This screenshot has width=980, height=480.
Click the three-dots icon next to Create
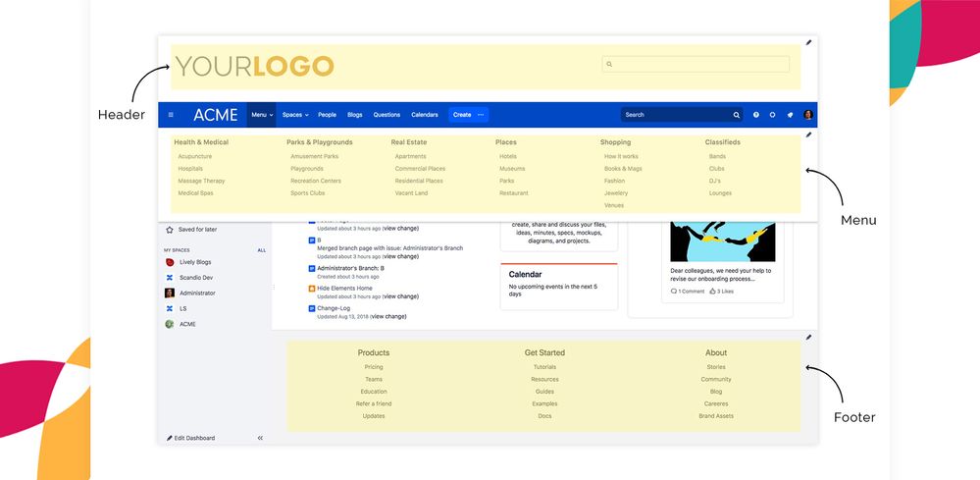(x=481, y=115)
